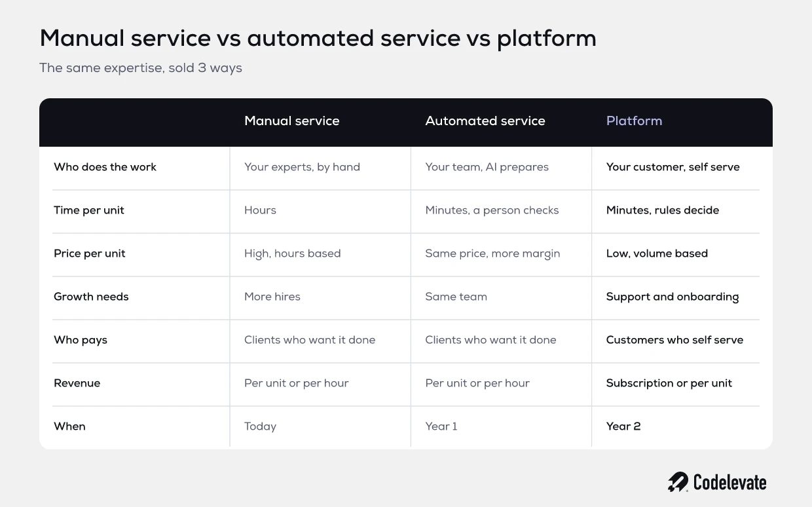
Task: Select the 'Year 2' cell
Action: pyautogui.click(x=623, y=426)
